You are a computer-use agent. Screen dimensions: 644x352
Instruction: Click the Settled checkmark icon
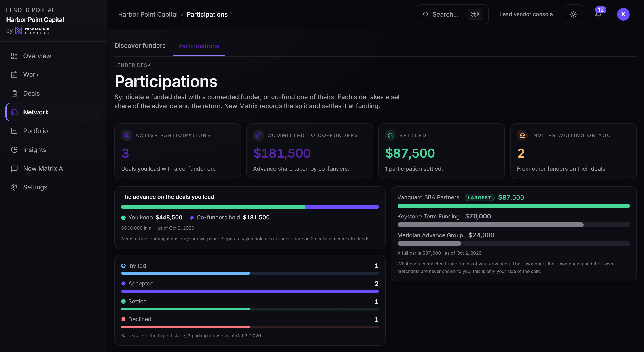[390, 135]
